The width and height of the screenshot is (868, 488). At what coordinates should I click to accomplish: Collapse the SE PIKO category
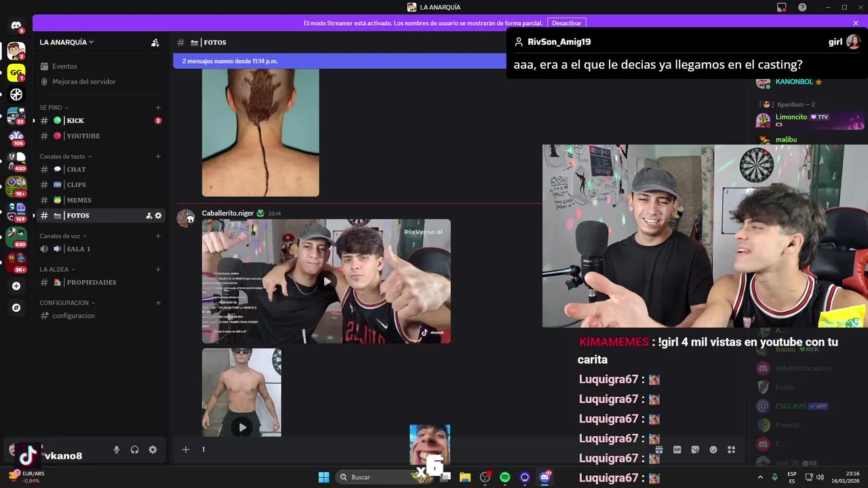pyautogui.click(x=54, y=108)
